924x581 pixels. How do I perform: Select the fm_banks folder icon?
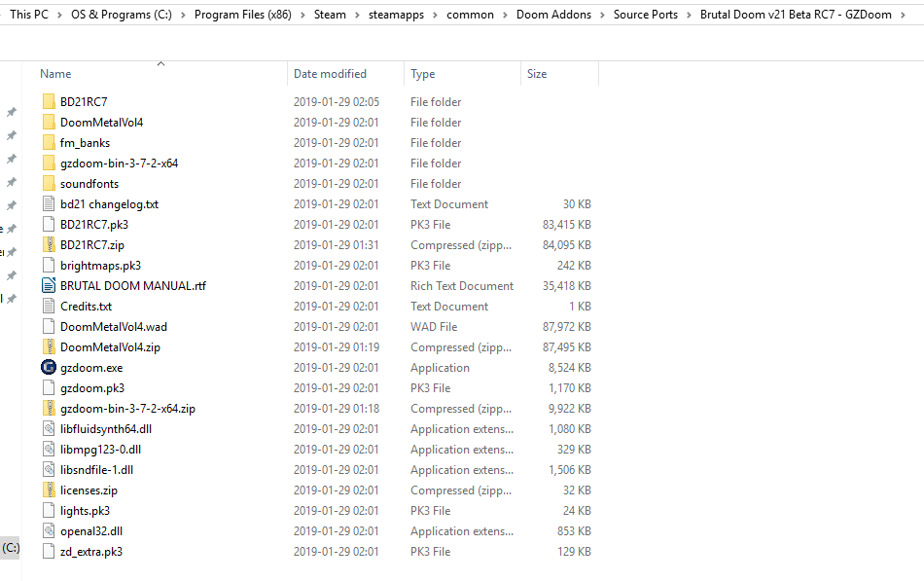pyautogui.click(x=49, y=143)
